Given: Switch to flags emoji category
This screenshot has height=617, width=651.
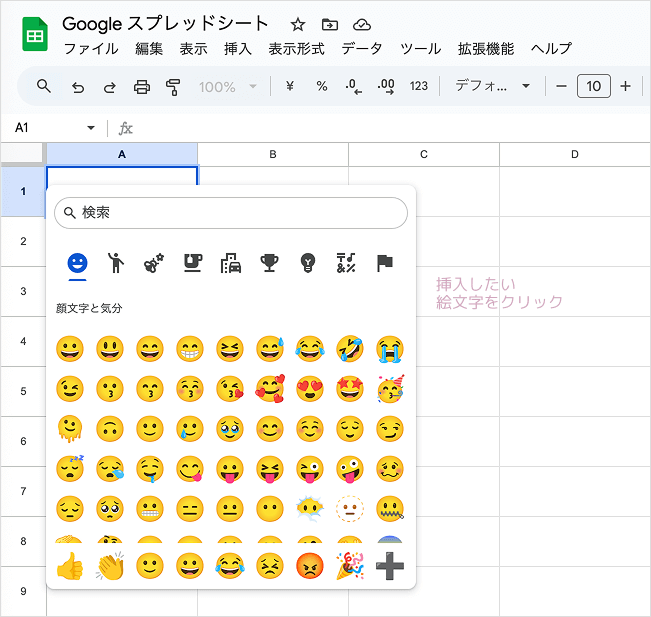Looking at the screenshot, I should tap(384, 263).
